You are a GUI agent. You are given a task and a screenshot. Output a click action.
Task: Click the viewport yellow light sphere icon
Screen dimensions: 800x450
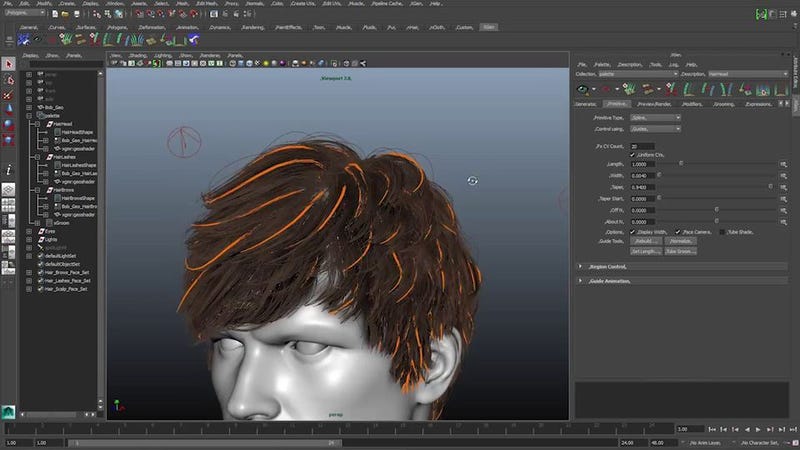pyautogui.click(x=266, y=63)
